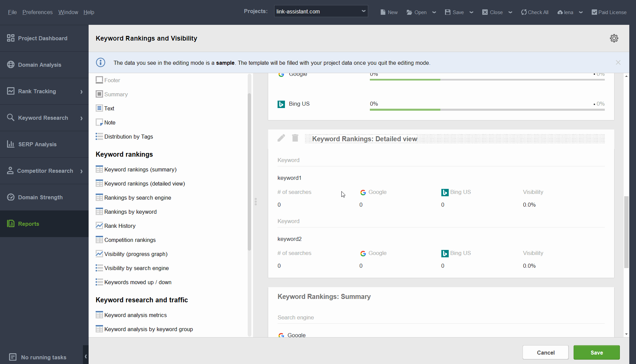This screenshot has height=364, width=636.
Task: Click the Keyword Rankings: Detailed view title field
Action: pyautogui.click(x=455, y=139)
